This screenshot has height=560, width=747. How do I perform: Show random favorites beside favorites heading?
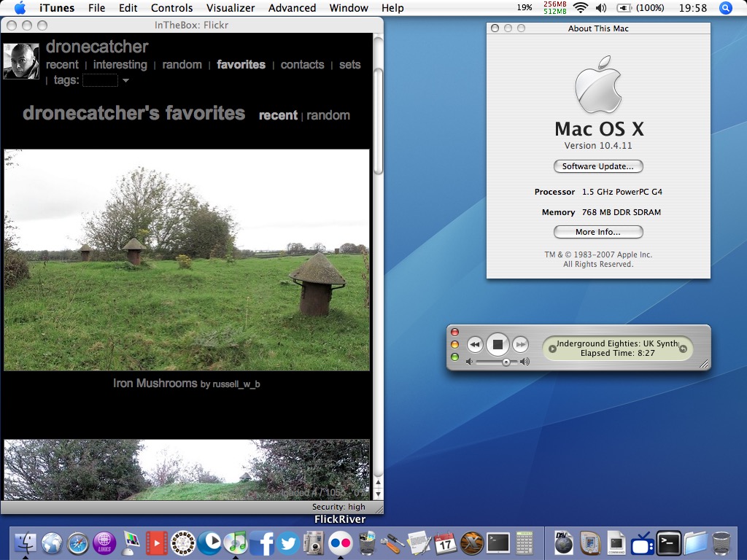coord(328,115)
